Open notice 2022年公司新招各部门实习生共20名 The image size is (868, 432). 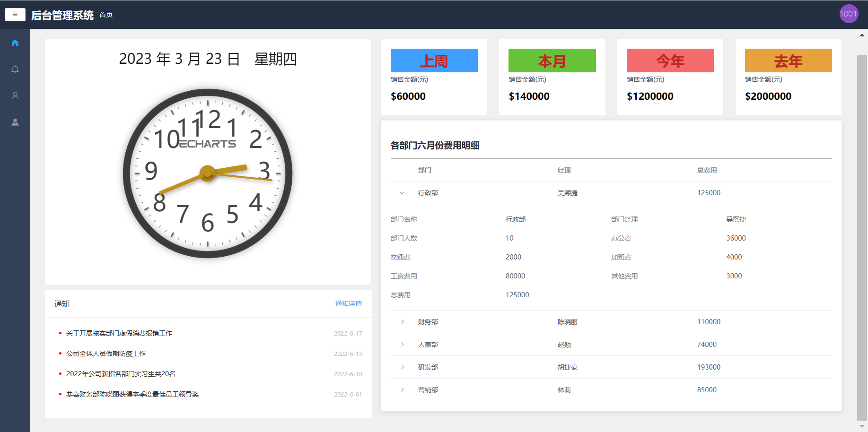[x=121, y=374]
